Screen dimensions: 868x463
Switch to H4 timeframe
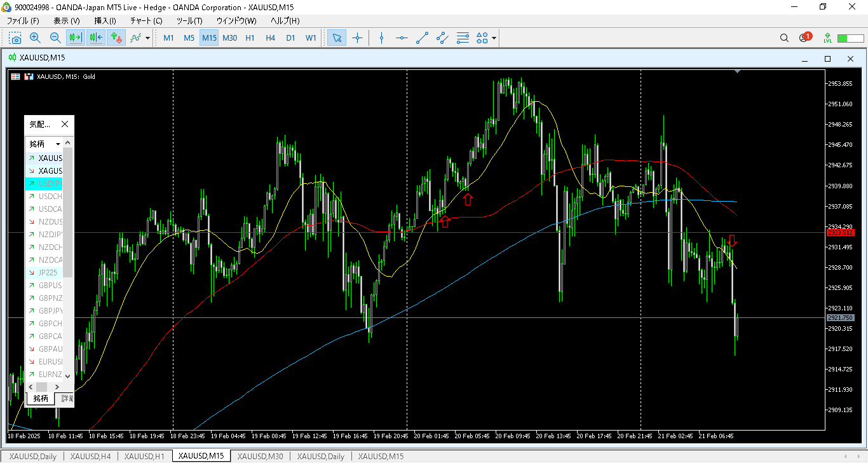pyautogui.click(x=270, y=38)
